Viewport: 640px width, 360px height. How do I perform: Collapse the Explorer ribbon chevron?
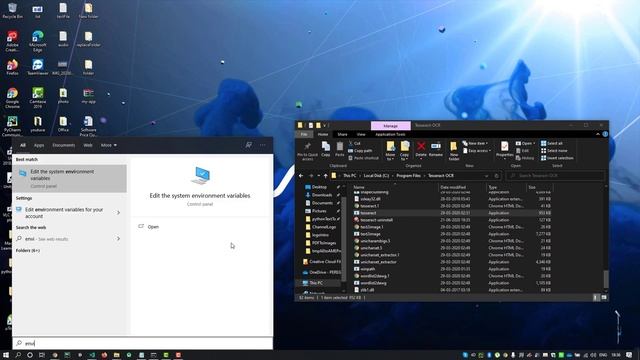[x=598, y=134]
